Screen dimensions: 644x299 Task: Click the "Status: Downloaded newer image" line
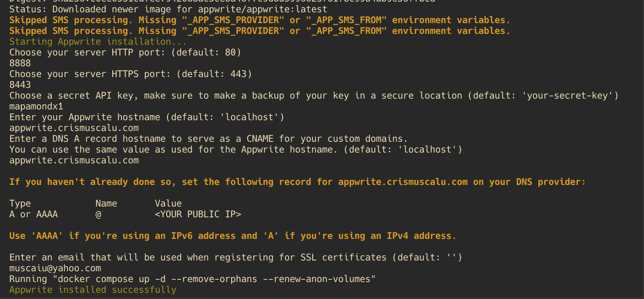[x=168, y=9]
